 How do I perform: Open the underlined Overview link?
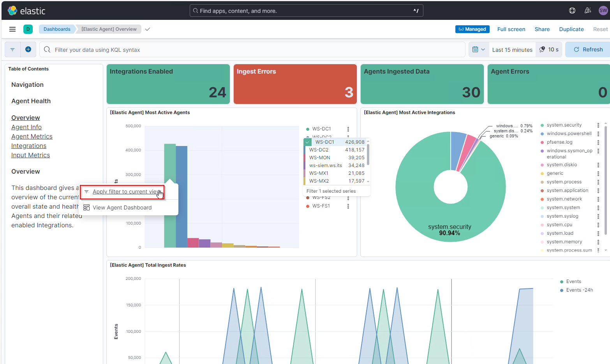coord(26,118)
